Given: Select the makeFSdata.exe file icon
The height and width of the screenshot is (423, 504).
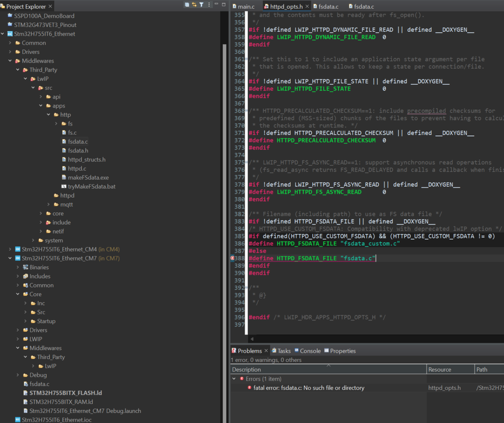Looking at the screenshot, I should point(64,178).
